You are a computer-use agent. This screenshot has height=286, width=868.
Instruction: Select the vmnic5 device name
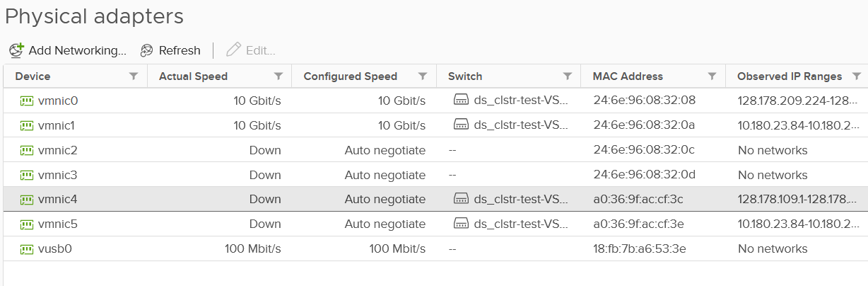[x=58, y=224]
